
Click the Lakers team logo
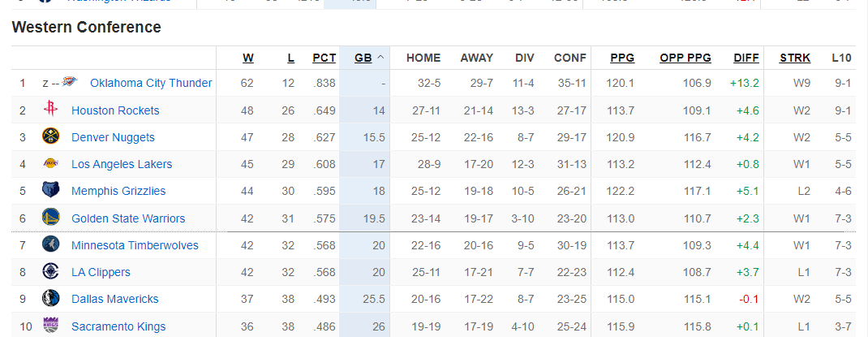coord(50,163)
